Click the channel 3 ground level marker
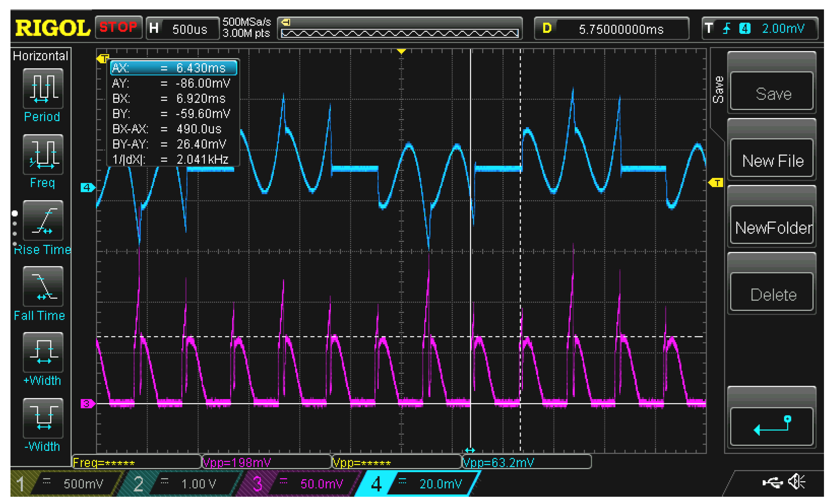Screen dimensions: 835x504 pos(87,403)
